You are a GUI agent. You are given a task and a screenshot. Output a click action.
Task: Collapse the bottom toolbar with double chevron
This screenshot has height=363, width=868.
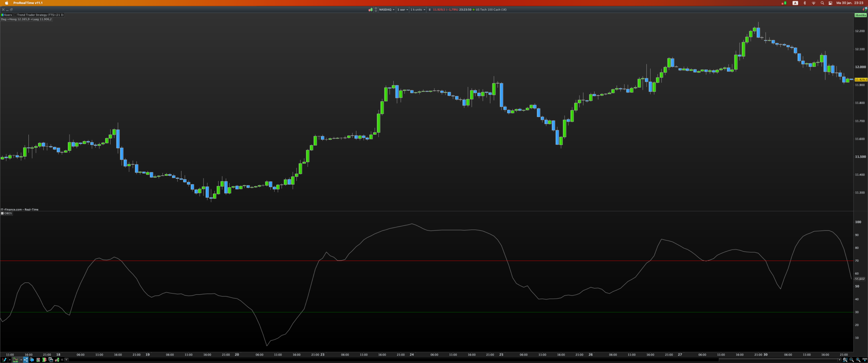pyautogui.click(x=62, y=360)
